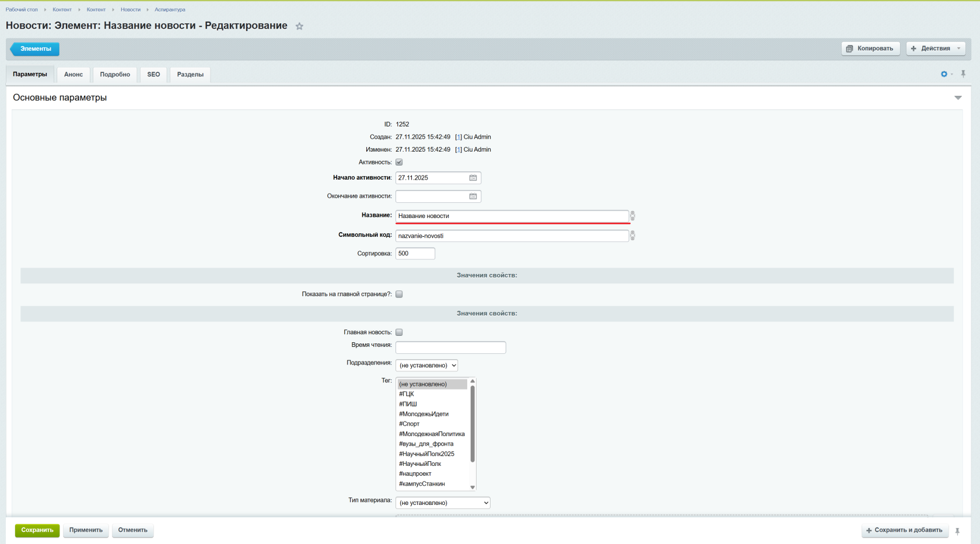
Task: Click the Копировать button
Action: [x=870, y=48]
